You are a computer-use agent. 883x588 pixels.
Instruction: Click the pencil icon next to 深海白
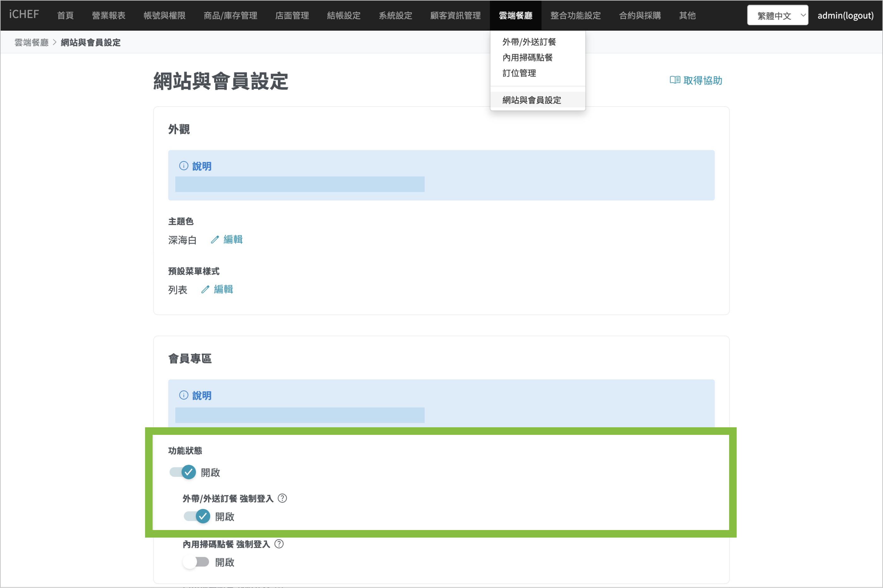(x=215, y=239)
